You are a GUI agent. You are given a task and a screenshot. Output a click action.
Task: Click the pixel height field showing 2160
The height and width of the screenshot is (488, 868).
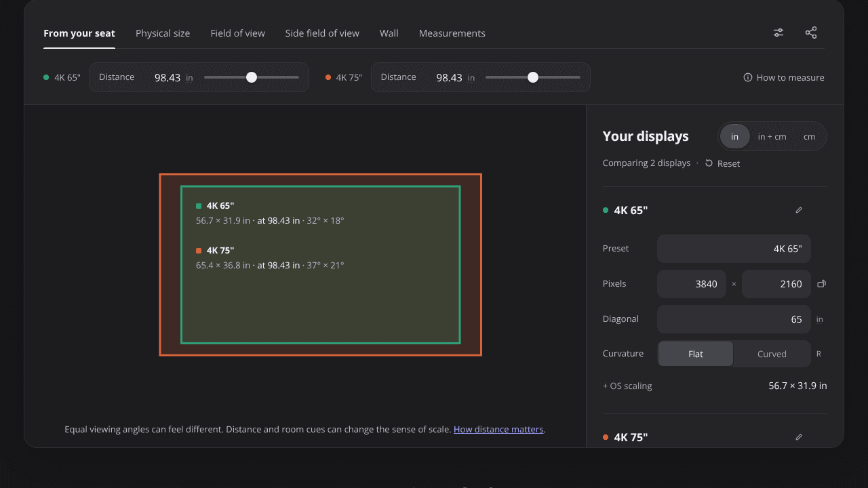click(776, 284)
